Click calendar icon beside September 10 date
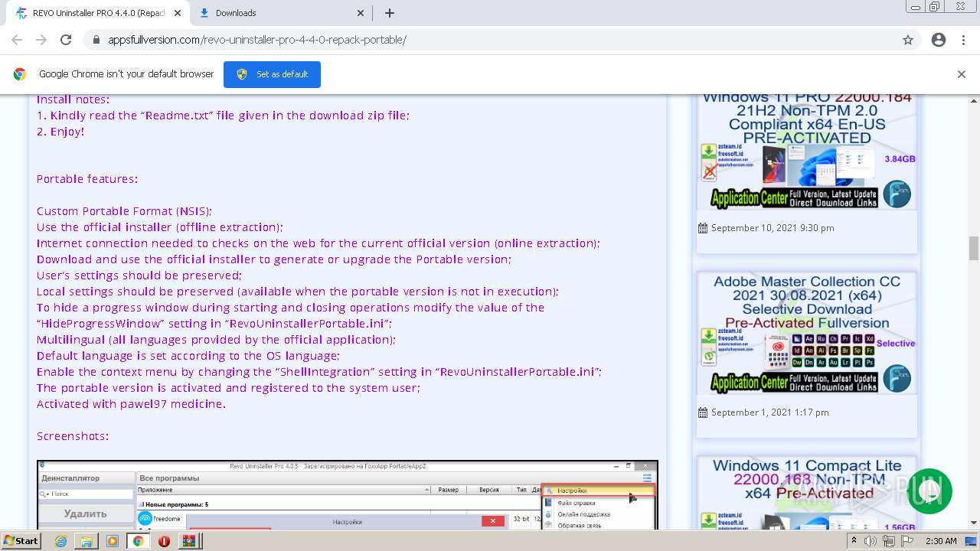The height and width of the screenshot is (551, 980). [703, 228]
